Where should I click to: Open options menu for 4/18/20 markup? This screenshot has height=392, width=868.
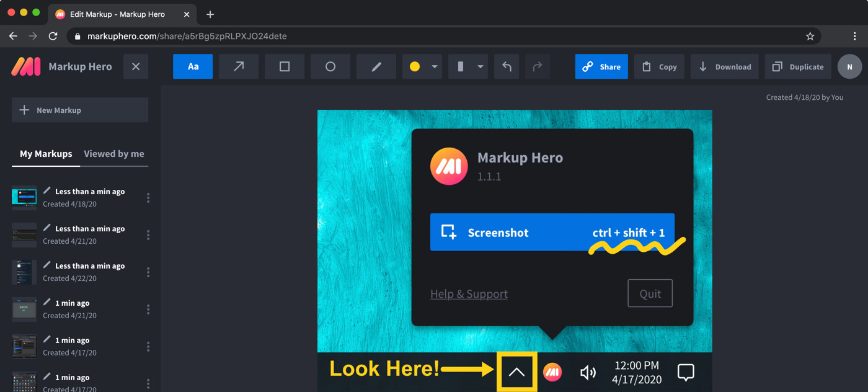point(148,197)
